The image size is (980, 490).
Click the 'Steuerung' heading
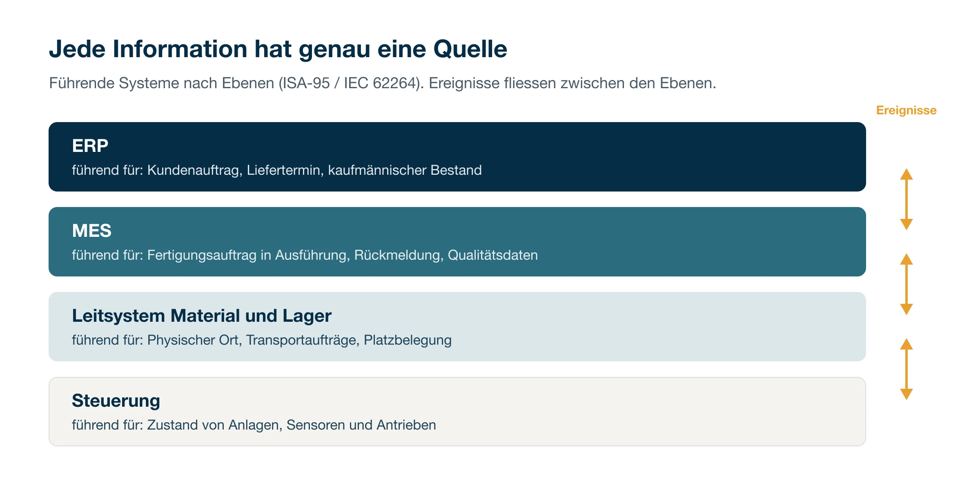pyautogui.click(x=116, y=401)
